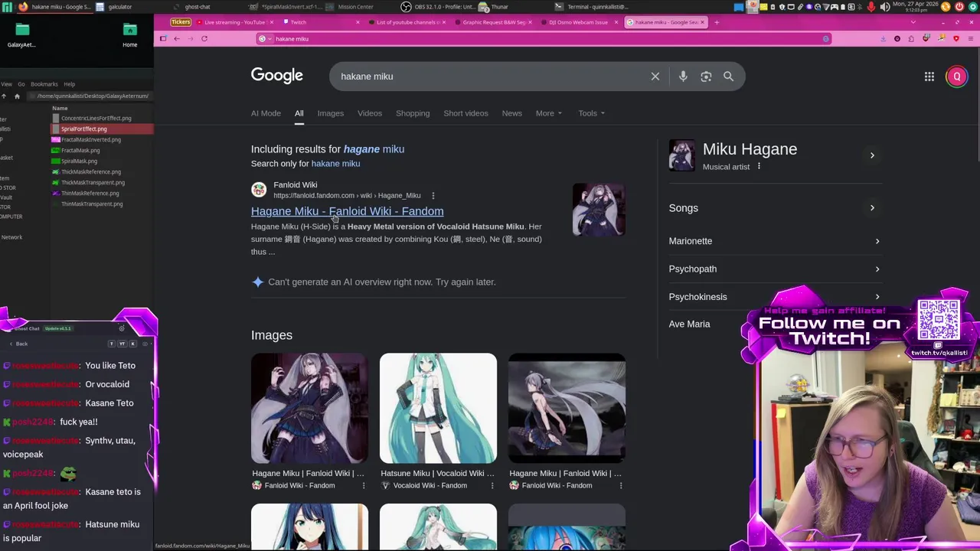The image size is (980, 551).
Task: Open the Hatsune Miku Vocaloid Wiki image
Action: [438, 408]
